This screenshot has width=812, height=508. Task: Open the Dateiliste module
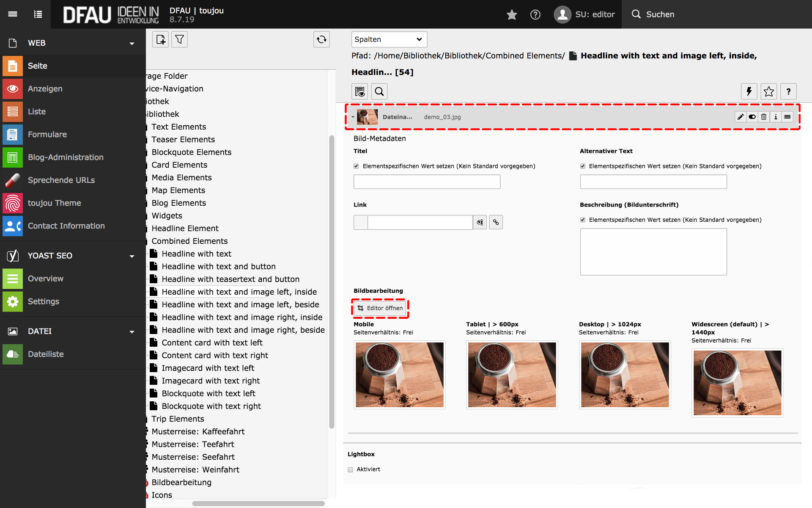45,354
